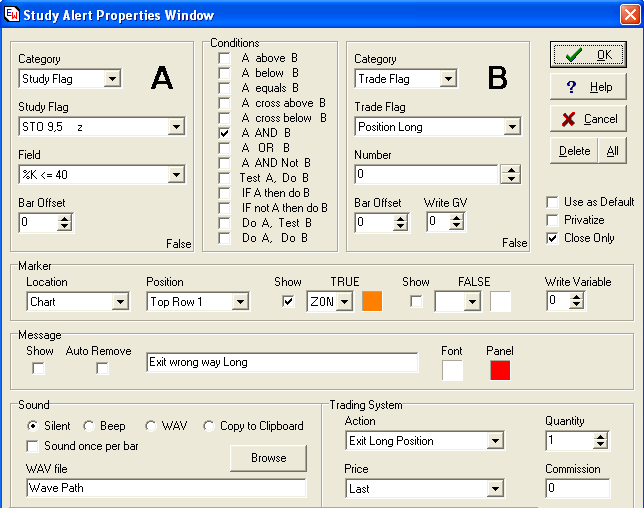Click the orange TRUE marker color swatch
This screenshot has height=508, width=644.
372,301
